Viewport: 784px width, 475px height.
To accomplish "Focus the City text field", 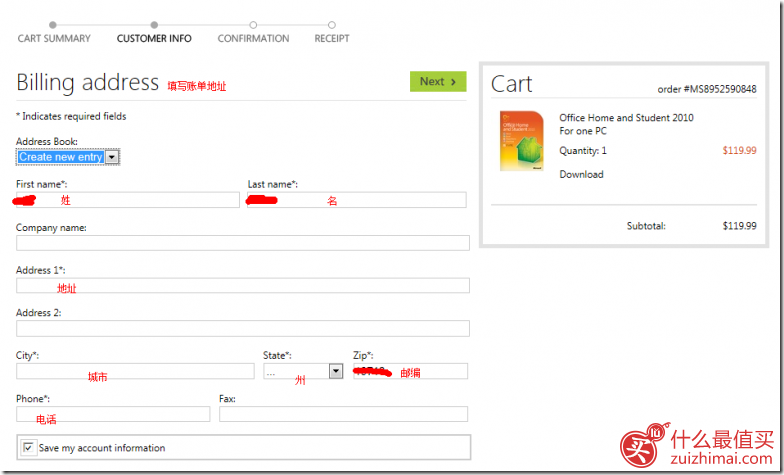I will point(135,371).
